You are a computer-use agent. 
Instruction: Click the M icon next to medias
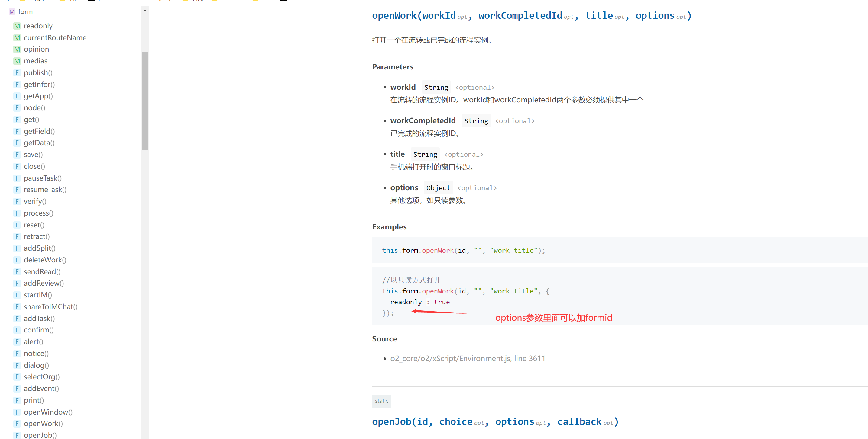point(17,61)
